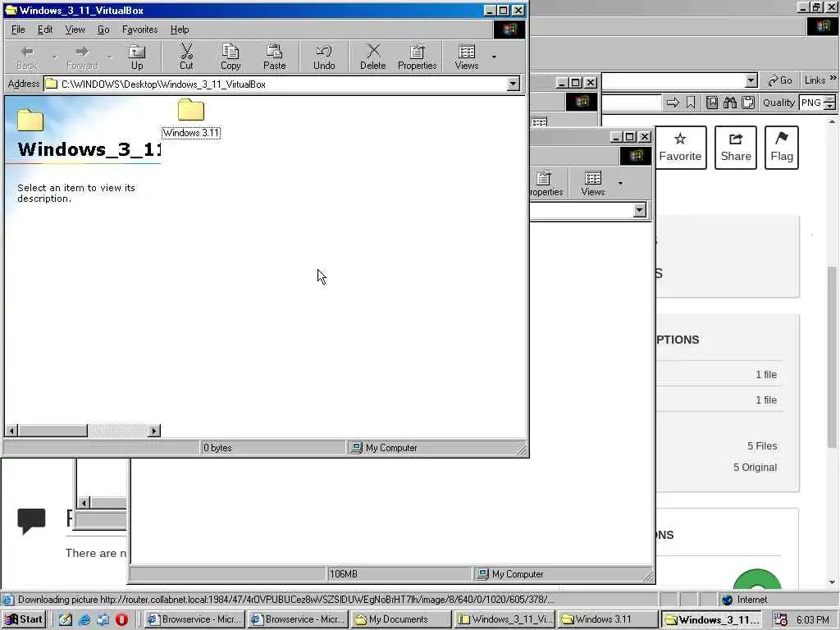Click the Back toolbar button in front window
Screen dimensions: 840x630
[27, 57]
